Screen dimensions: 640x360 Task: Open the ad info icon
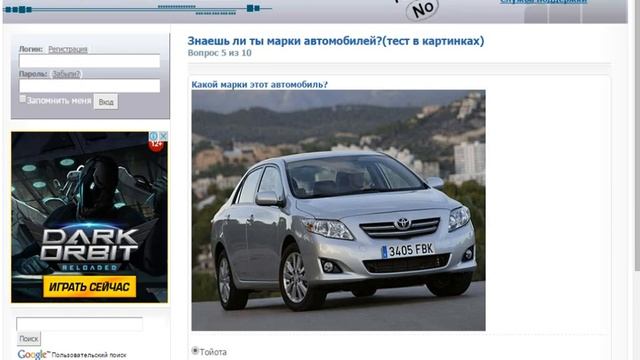tap(154, 136)
